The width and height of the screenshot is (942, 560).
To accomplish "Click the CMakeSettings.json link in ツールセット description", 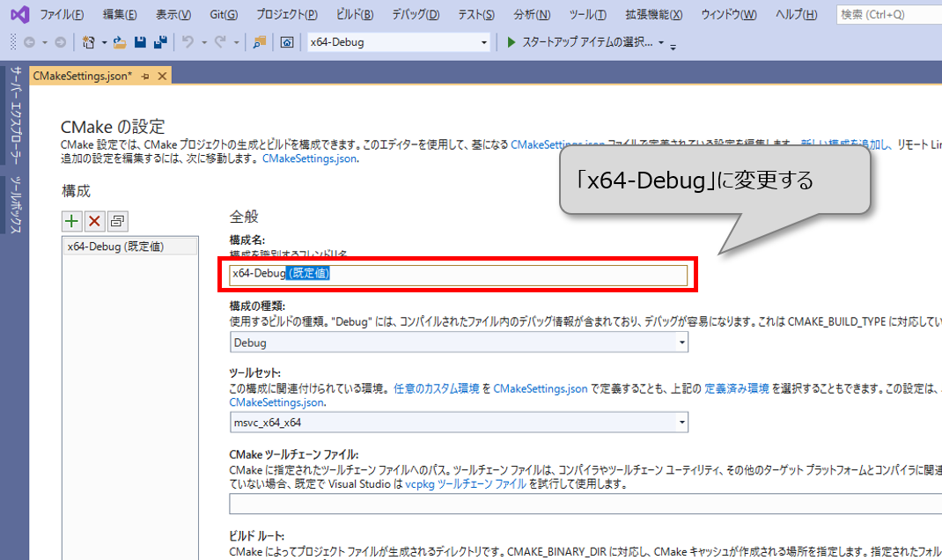I will 540,389.
